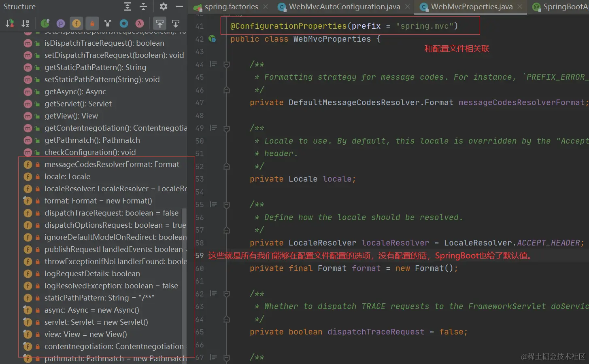The height and width of the screenshot is (364, 589).
Task: Toggle Show Properties filter
Action: [x=61, y=23]
